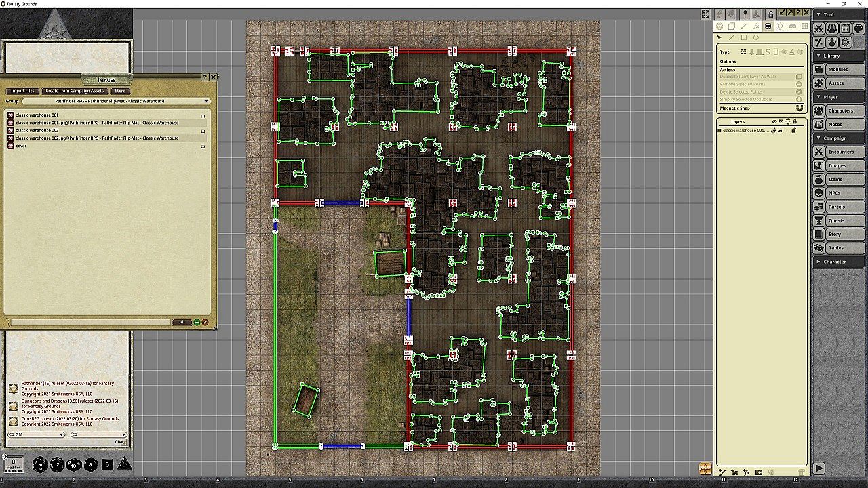Open the party sheet tool icon
This screenshot has height=488, width=868.
[832, 28]
